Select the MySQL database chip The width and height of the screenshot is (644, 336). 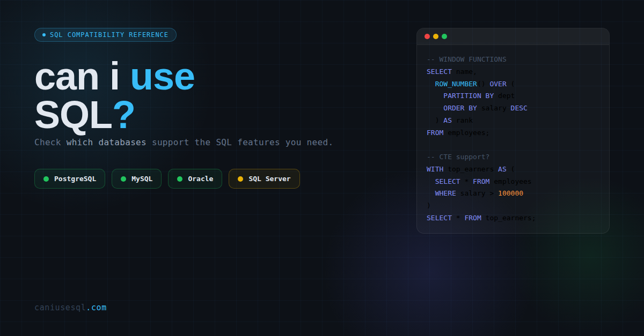pos(136,179)
